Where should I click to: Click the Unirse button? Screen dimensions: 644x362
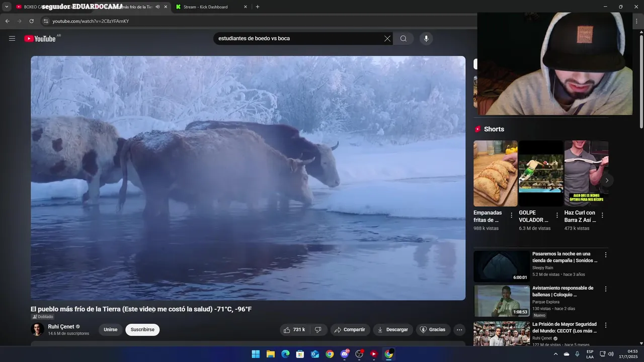110,330
